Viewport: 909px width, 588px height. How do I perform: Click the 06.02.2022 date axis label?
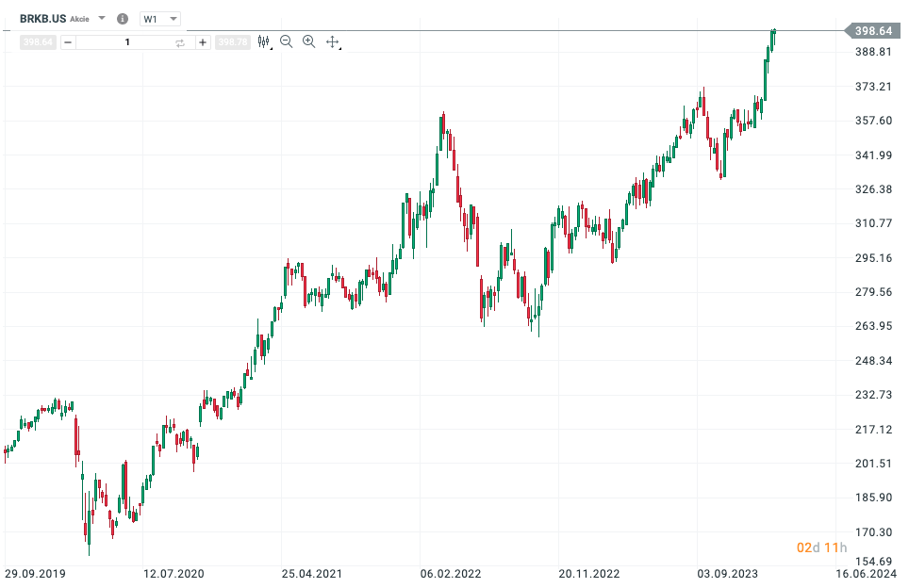[451, 574]
